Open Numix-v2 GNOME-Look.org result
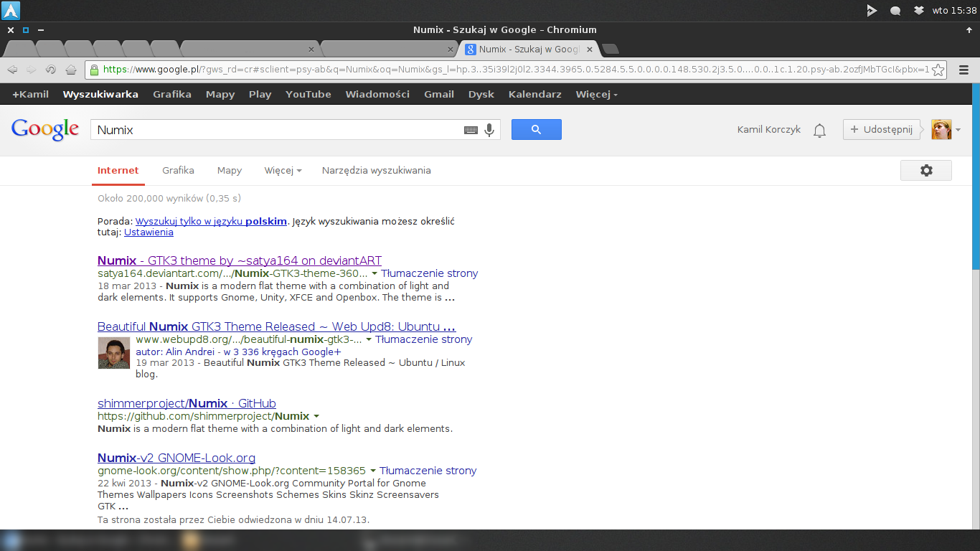Viewport: 980px width, 551px height. (176, 458)
